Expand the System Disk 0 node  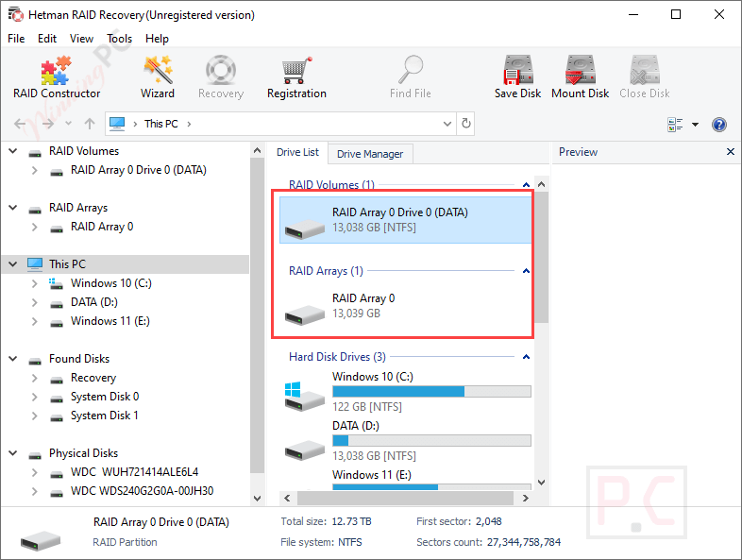pyautogui.click(x=35, y=397)
